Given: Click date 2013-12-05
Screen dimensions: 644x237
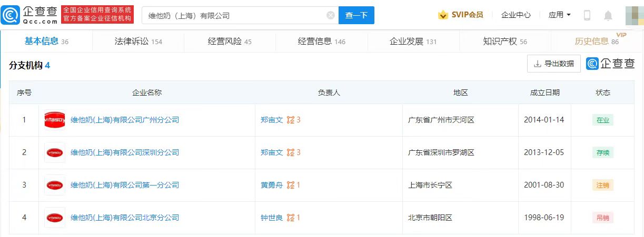Looking at the screenshot, I should (x=544, y=152).
